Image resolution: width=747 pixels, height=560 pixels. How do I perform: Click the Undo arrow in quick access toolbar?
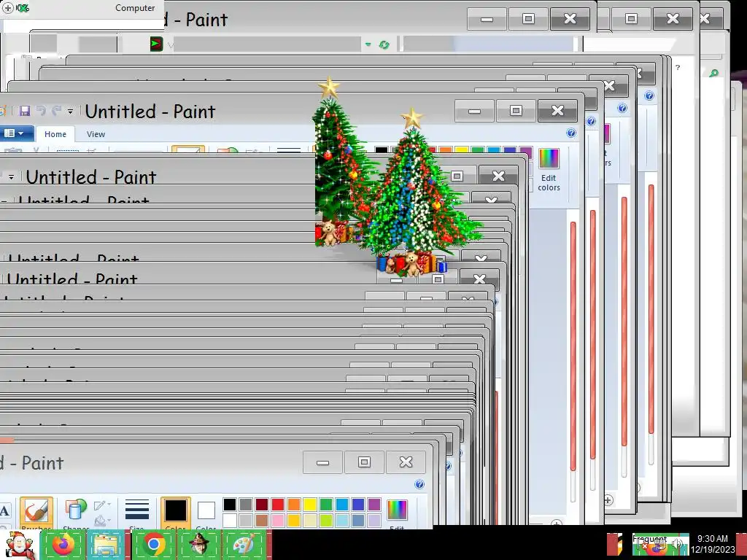[41, 111]
